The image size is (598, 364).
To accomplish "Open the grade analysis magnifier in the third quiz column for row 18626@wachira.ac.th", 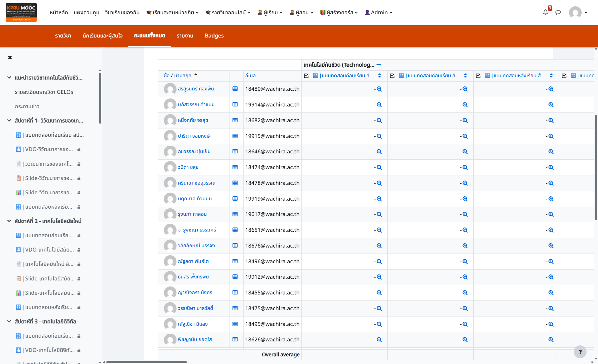I will [551, 340].
